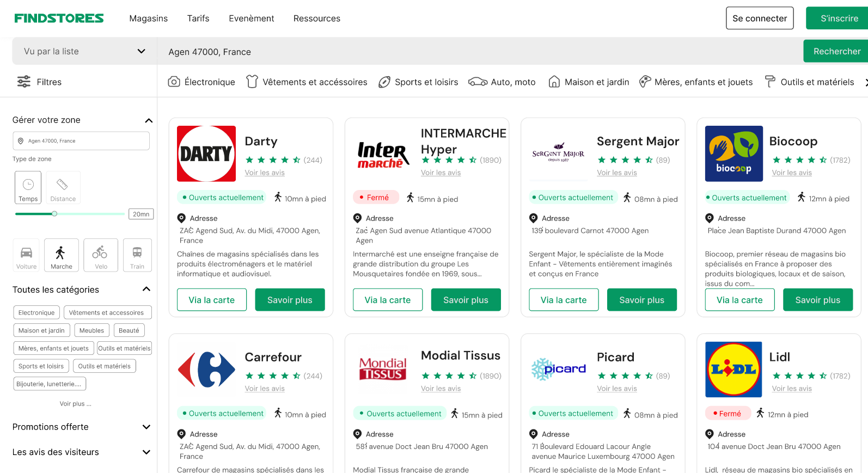
Task: Click the 20mn slider value box
Action: (141, 214)
